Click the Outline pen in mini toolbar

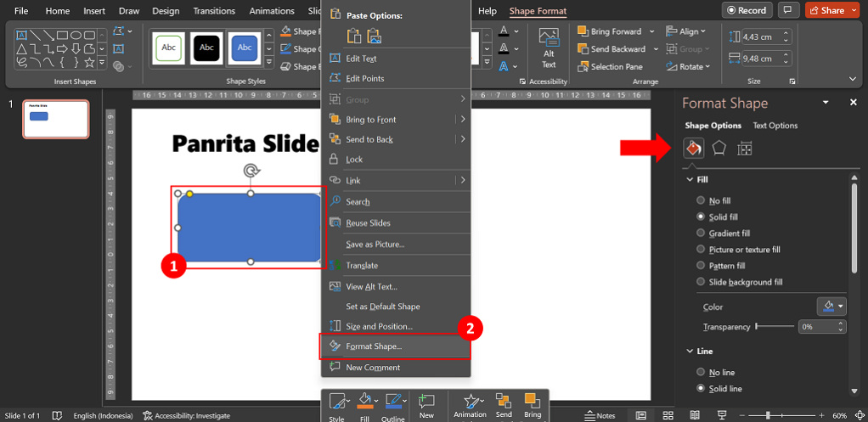tap(393, 407)
